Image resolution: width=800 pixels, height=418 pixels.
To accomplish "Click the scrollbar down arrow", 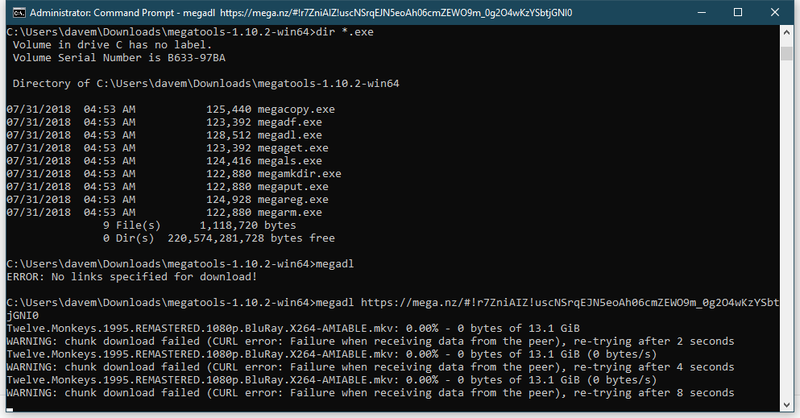I will click(786, 405).
